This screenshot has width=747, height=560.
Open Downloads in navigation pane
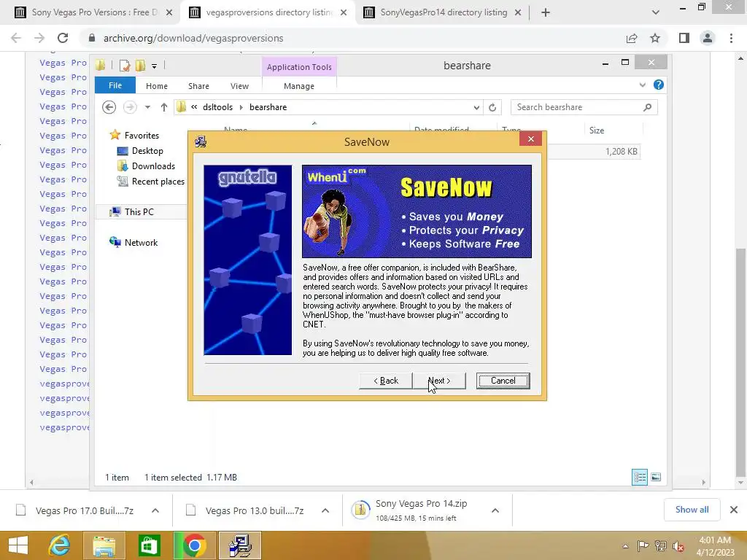153,166
